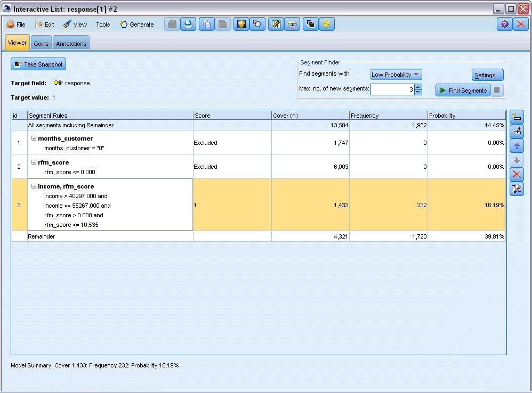This screenshot has width=532, height=393.
Task: Click the Print toolbar icon
Action: tap(188, 24)
